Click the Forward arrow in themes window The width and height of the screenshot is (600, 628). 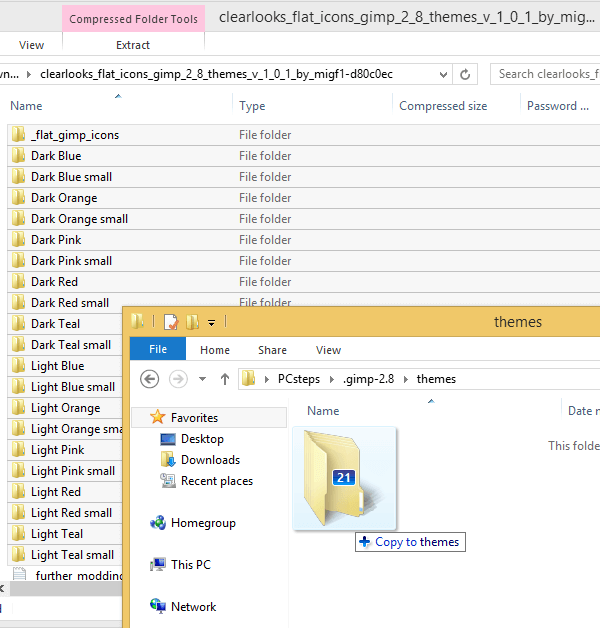pyautogui.click(x=178, y=379)
